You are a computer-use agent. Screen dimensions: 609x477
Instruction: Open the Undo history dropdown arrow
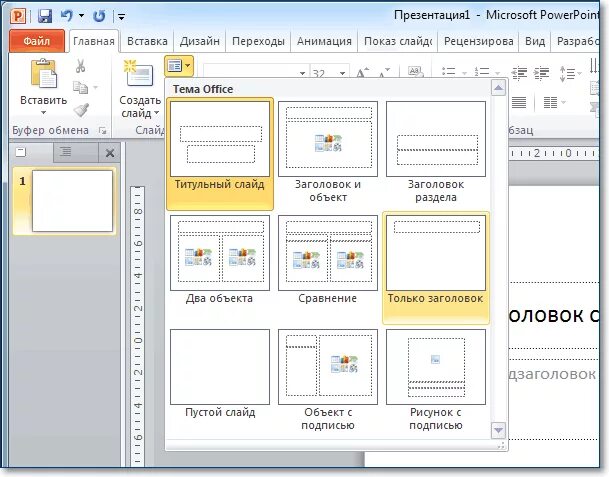click(81, 16)
